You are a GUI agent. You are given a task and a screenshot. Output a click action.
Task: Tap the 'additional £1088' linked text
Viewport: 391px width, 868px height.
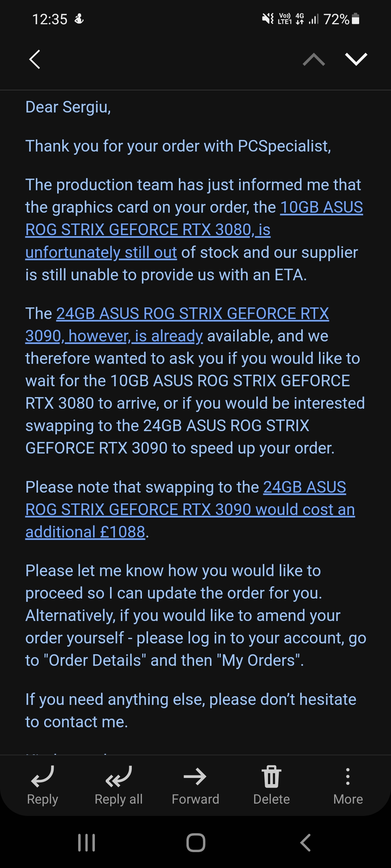pos(85,532)
